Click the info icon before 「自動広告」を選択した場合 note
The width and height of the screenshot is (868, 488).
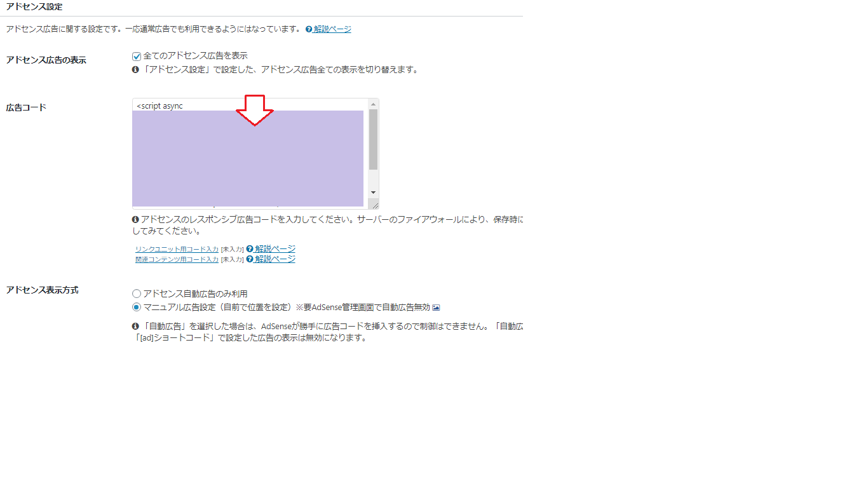(x=135, y=326)
